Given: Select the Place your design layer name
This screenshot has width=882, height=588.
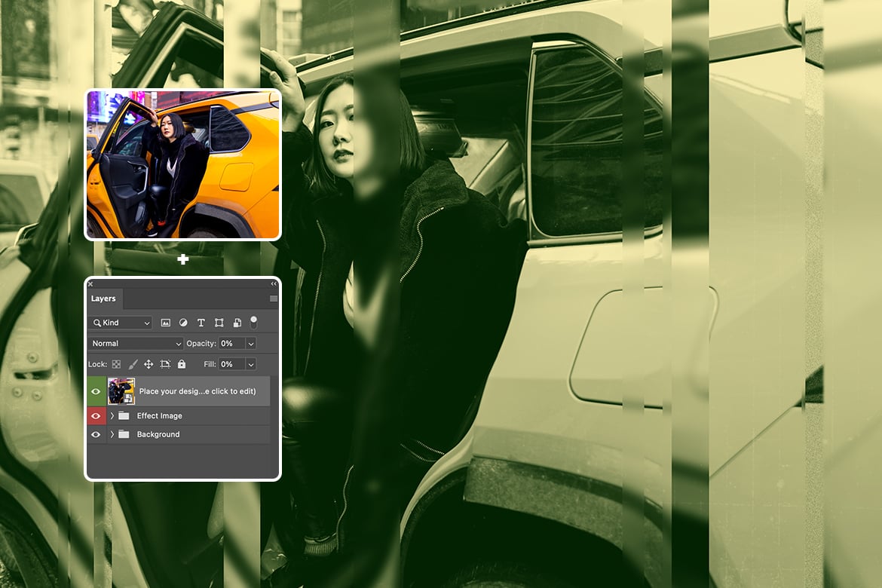Looking at the screenshot, I should click(x=198, y=391).
